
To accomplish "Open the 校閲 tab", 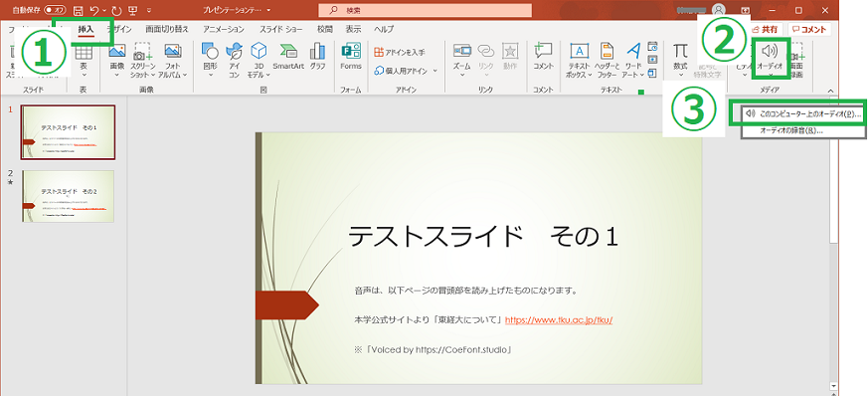I will pyautogui.click(x=325, y=30).
